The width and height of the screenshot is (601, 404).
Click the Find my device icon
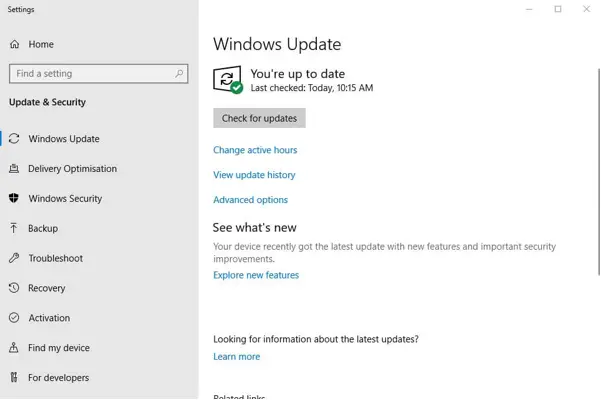(x=14, y=347)
